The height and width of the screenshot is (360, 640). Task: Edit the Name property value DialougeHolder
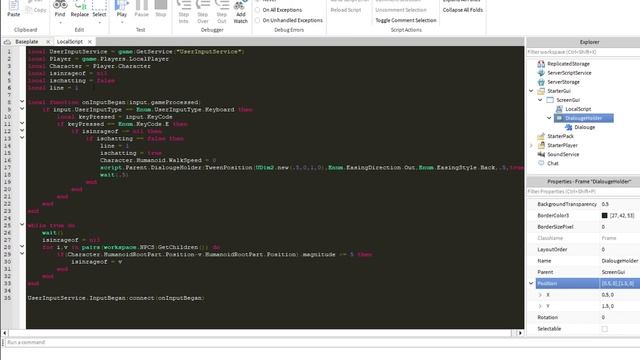[619, 261]
